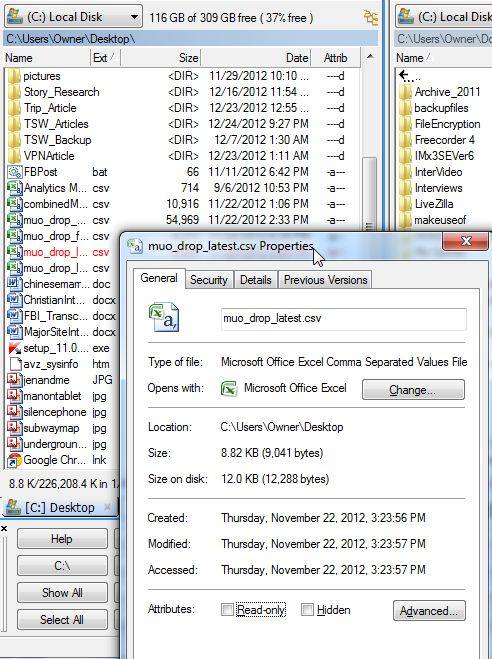Screen dimensions: 492x659
Task: Sort left panel by Ext column
Action: [105, 58]
